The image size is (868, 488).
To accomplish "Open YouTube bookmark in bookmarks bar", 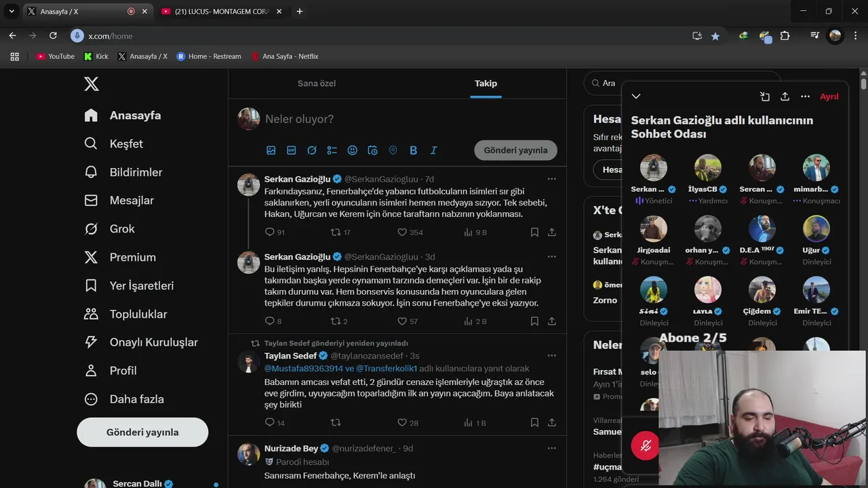I will pyautogui.click(x=55, y=56).
